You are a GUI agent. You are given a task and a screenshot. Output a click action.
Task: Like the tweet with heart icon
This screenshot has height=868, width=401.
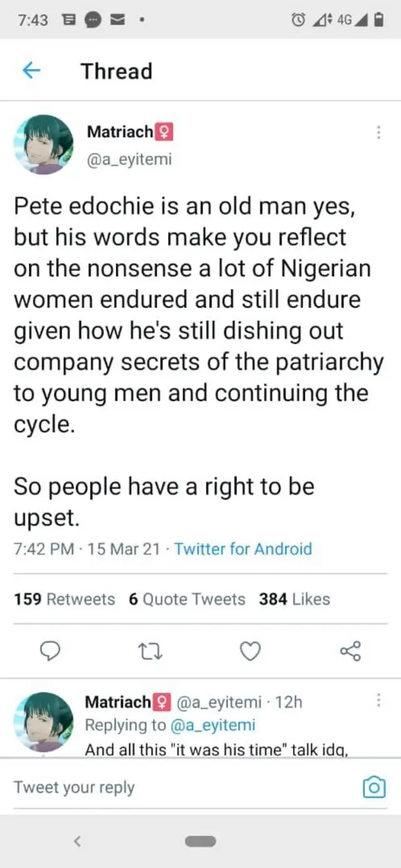coord(250,651)
